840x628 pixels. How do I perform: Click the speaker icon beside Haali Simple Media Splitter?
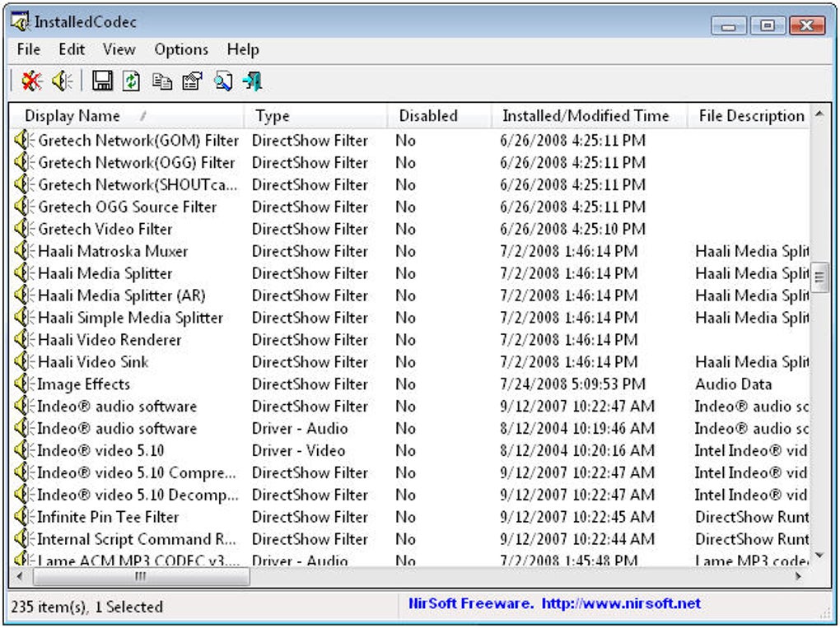(24, 318)
